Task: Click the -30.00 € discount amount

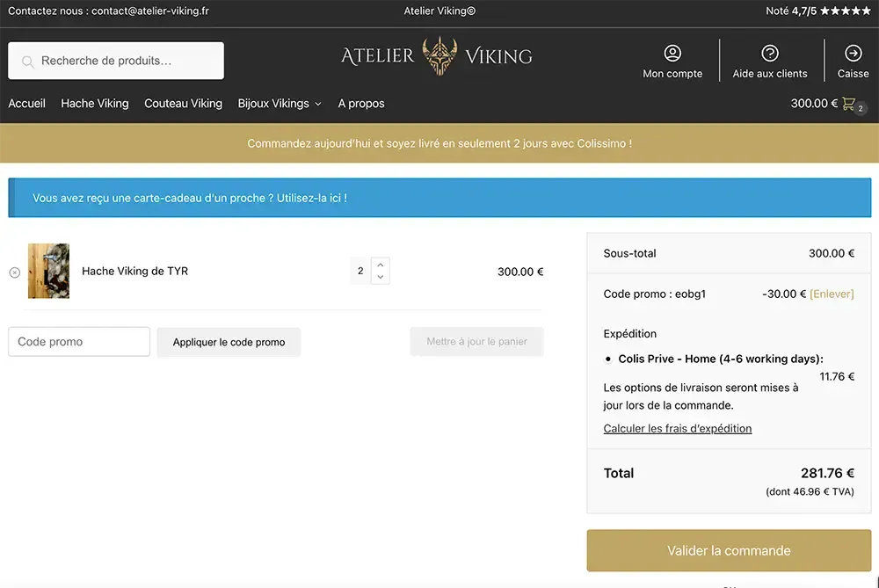Action: [x=784, y=294]
